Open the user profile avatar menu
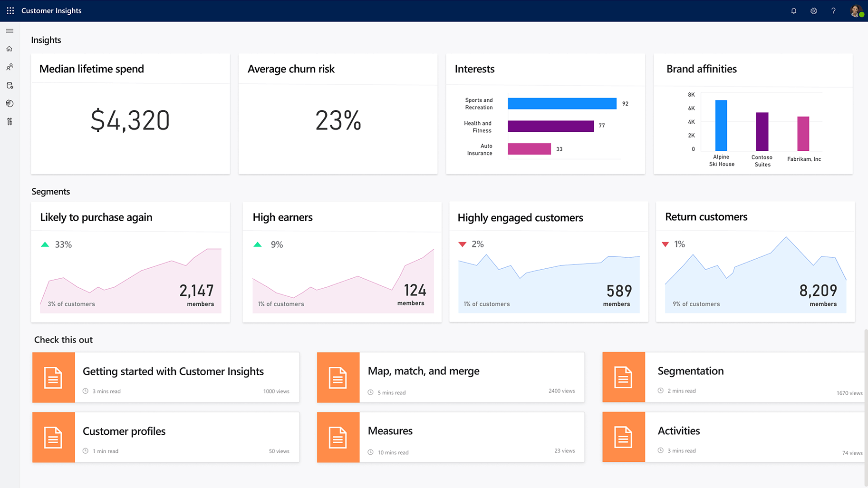This screenshot has height=488, width=868. (856, 11)
